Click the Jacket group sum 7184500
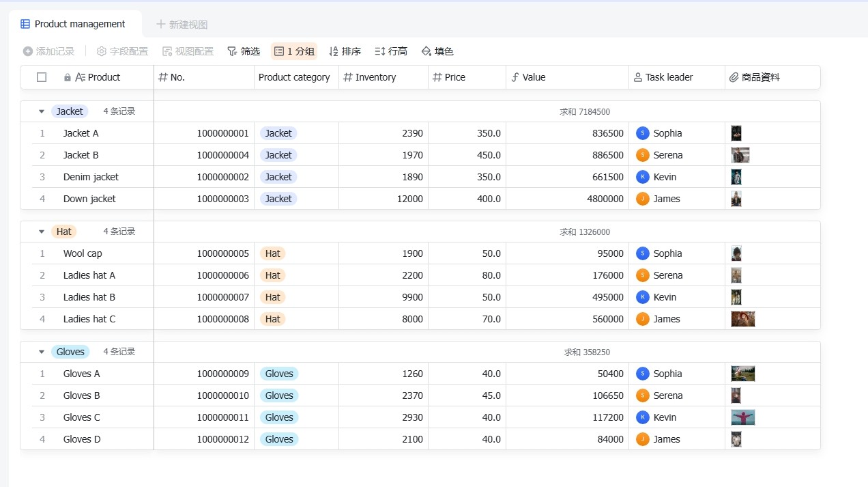868x487 pixels. click(585, 111)
